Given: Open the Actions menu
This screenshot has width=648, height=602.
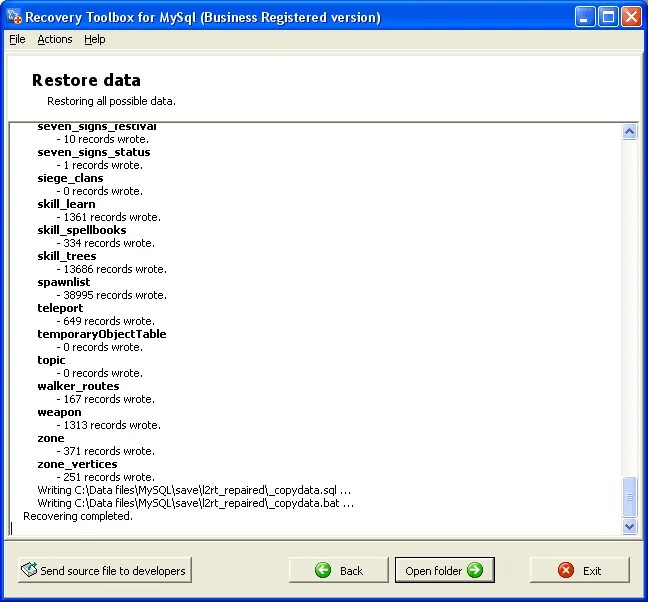Looking at the screenshot, I should click(x=55, y=39).
